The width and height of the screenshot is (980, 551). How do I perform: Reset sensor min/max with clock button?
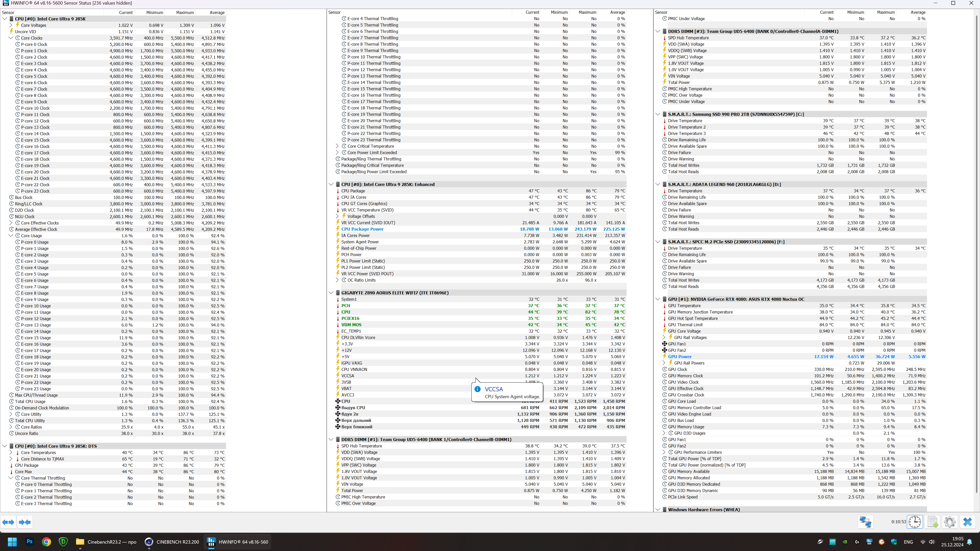coord(915,522)
